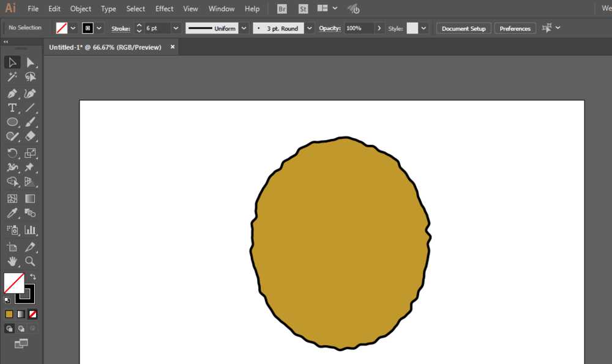Pick the Magic Wand tool
612x364 pixels.
[x=12, y=77]
